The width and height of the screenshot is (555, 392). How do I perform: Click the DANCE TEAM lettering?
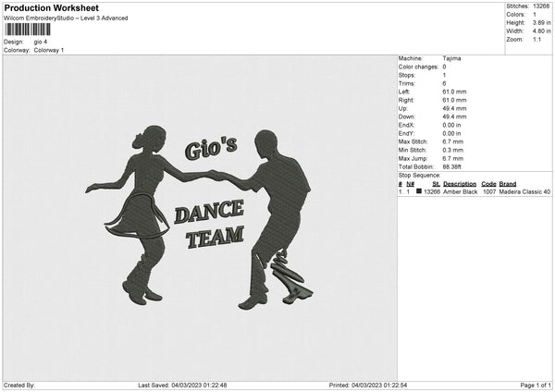pos(213,223)
